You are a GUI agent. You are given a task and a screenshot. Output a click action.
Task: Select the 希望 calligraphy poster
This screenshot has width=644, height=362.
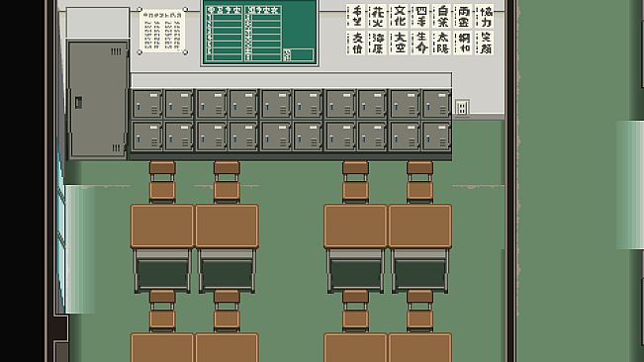(x=356, y=17)
